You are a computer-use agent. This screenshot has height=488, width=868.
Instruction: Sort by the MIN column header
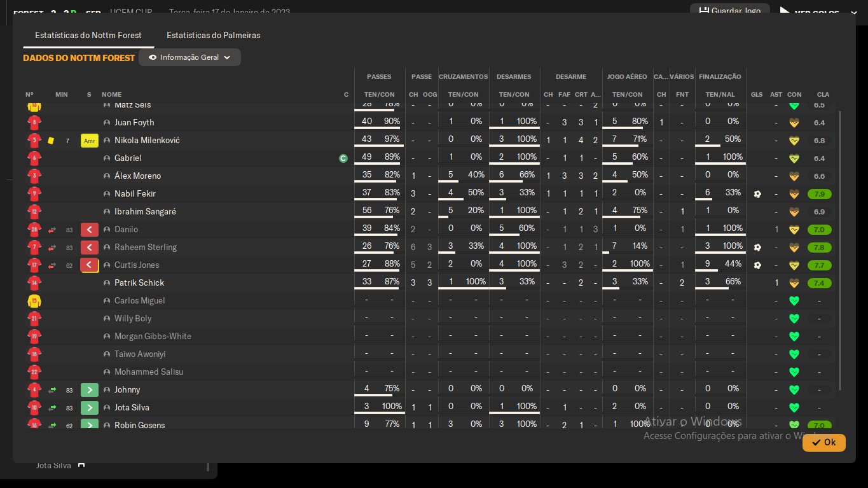pos(61,95)
